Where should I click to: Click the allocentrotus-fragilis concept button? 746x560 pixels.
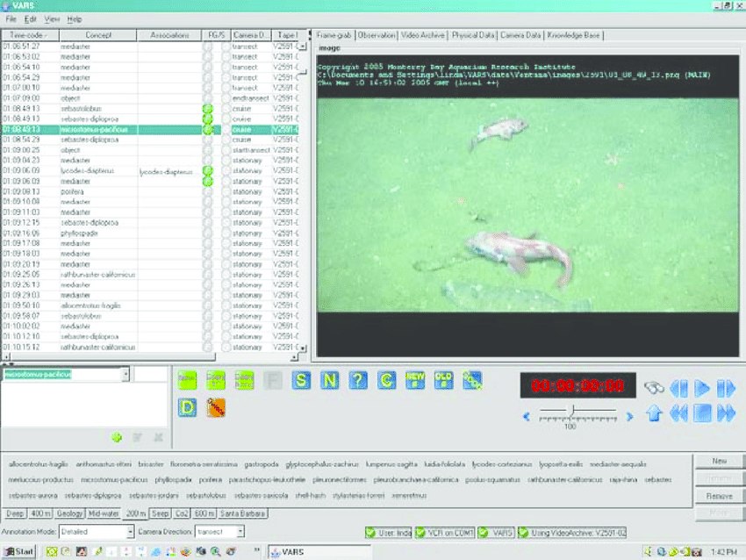pos(38,464)
